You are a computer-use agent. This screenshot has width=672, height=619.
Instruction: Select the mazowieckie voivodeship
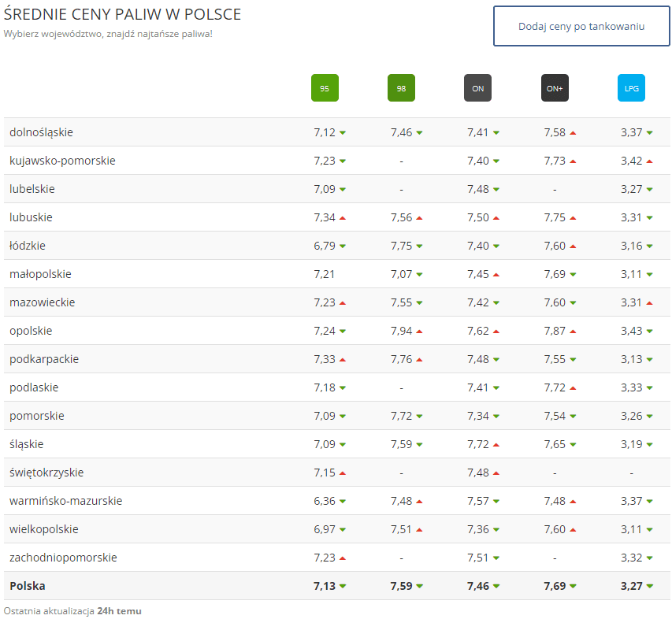[x=43, y=302]
